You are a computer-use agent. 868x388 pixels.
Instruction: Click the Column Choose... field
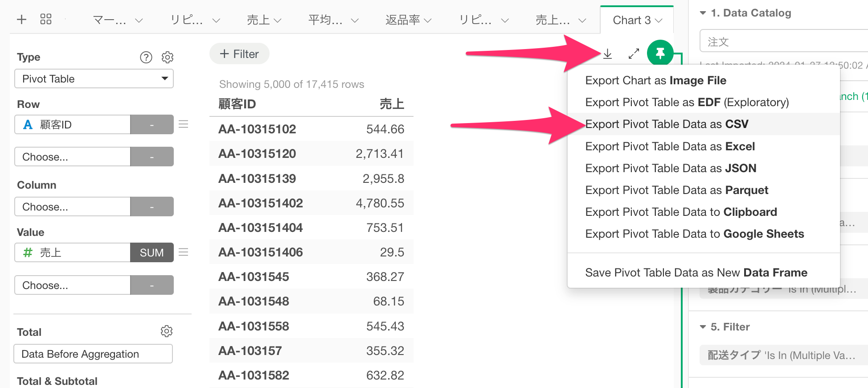click(73, 207)
